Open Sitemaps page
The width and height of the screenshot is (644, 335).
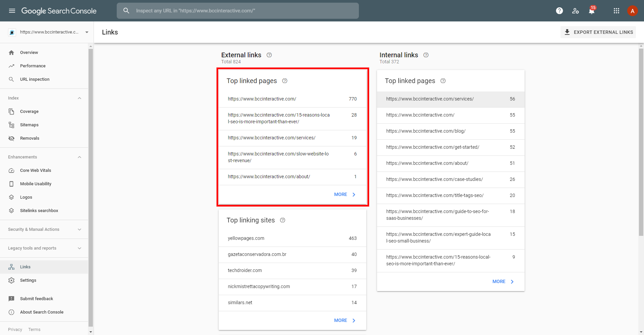[44, 125]
